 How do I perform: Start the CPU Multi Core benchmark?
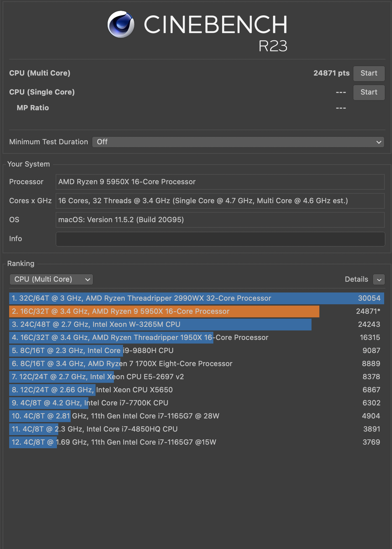coord(369,73)
